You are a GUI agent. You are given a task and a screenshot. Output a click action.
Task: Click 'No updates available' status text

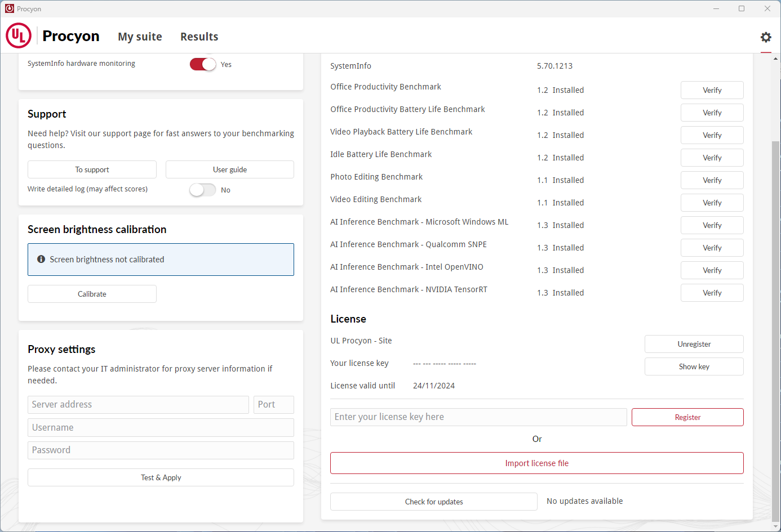[x=585, y=501]
